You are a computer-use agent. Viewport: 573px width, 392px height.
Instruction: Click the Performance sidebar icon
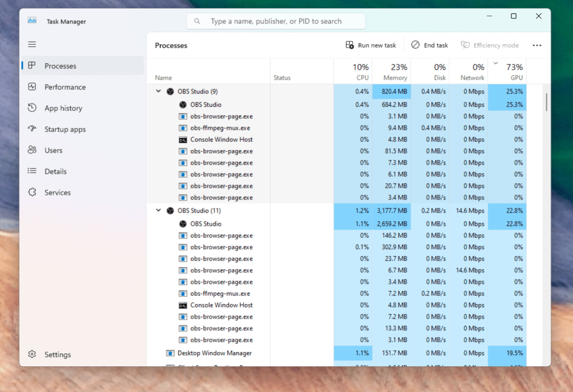[x=32, y=87]
